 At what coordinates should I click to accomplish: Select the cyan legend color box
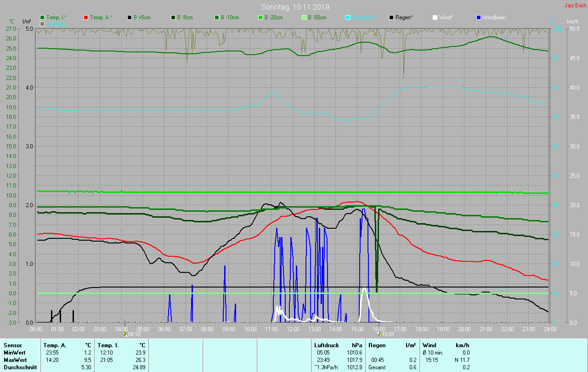click(348, 17)
